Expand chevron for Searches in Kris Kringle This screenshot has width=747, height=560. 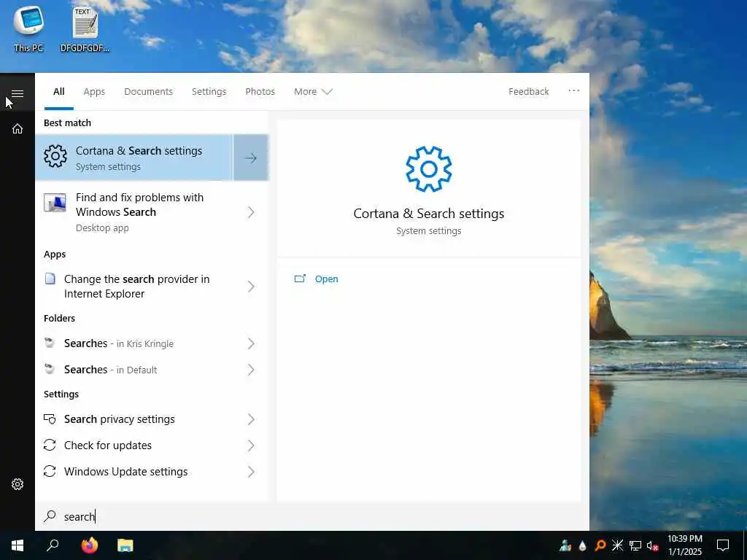pyautogui.click(x=251, y=343)
